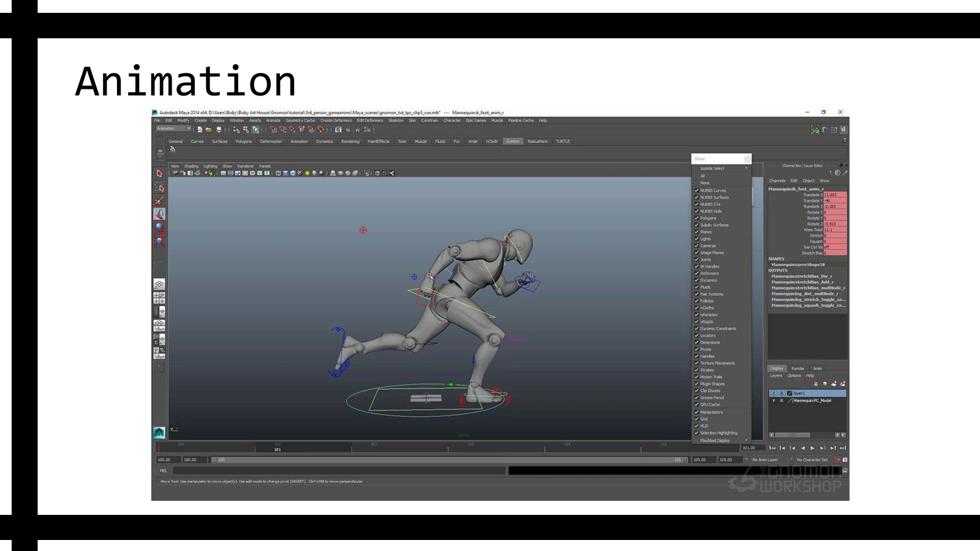Toggle visibility V box for layer1

tap(774, 393)
